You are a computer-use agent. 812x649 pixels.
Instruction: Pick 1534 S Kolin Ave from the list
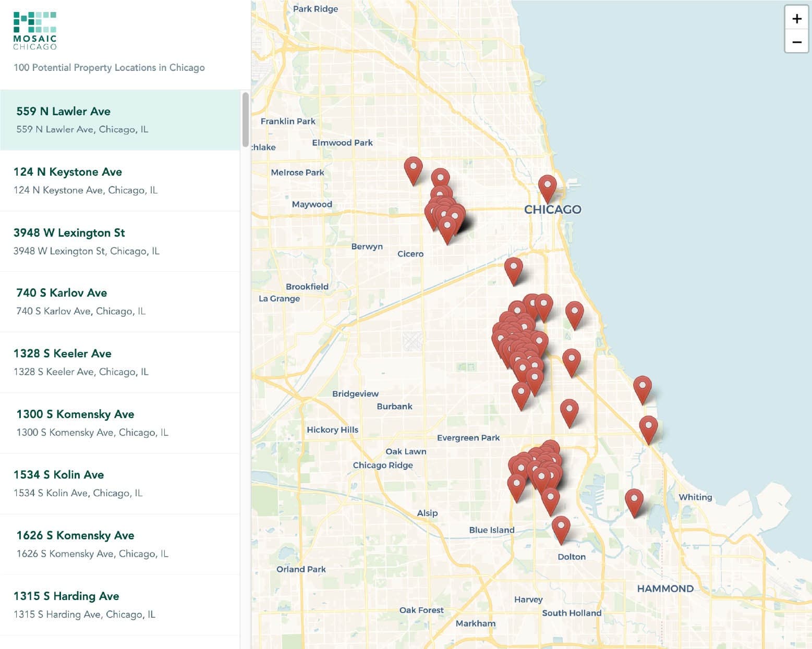120,484
